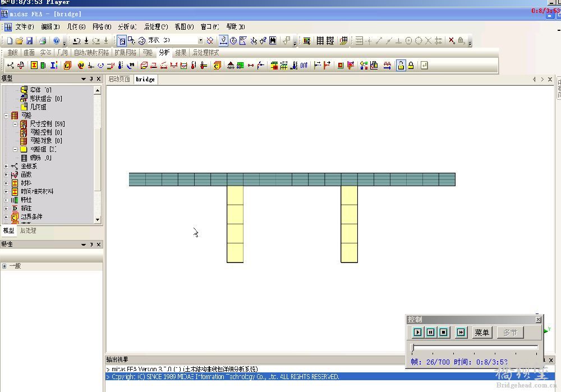Click the 'W' self-weight load icon
561x392 pixels.
point(80,65)
